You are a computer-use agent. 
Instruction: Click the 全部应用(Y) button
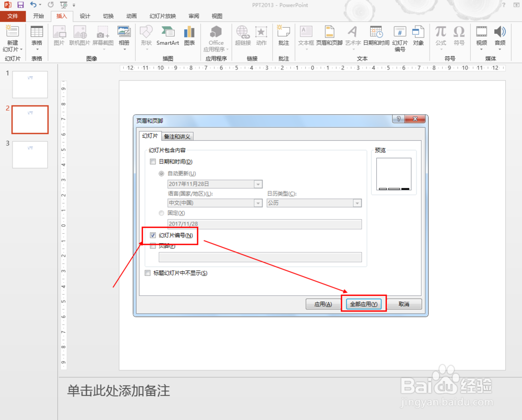click(363, 304)
